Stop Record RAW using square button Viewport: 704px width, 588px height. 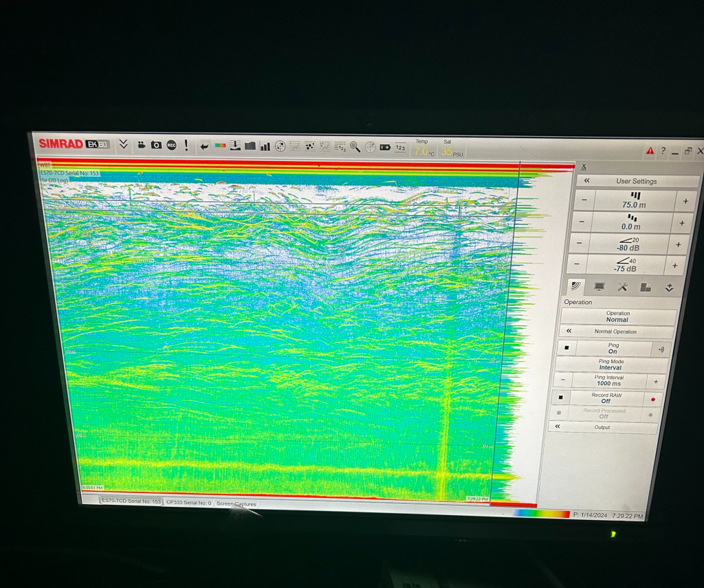point(562,398)
